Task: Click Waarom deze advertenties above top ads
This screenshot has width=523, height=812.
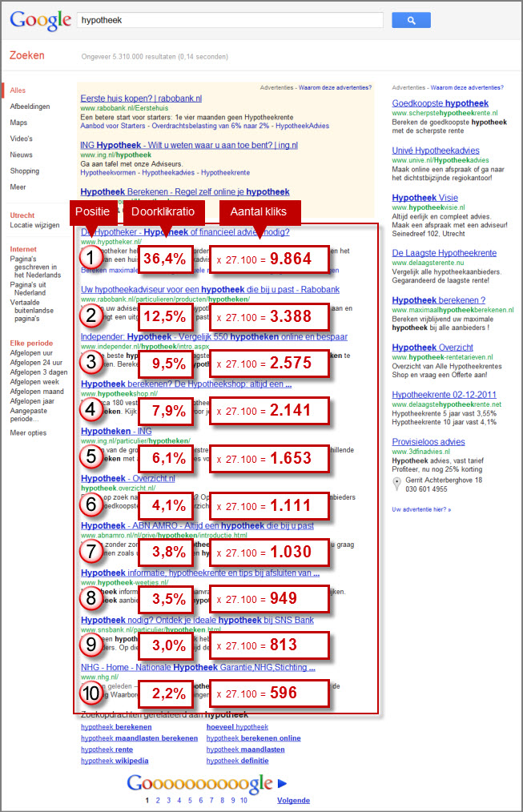Action: (x=335, y=87)
